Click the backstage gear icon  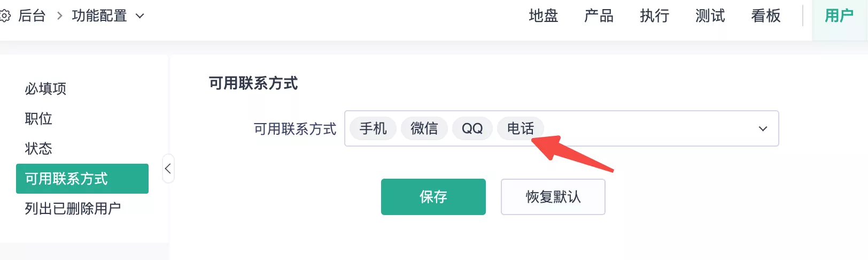(5, 16)
